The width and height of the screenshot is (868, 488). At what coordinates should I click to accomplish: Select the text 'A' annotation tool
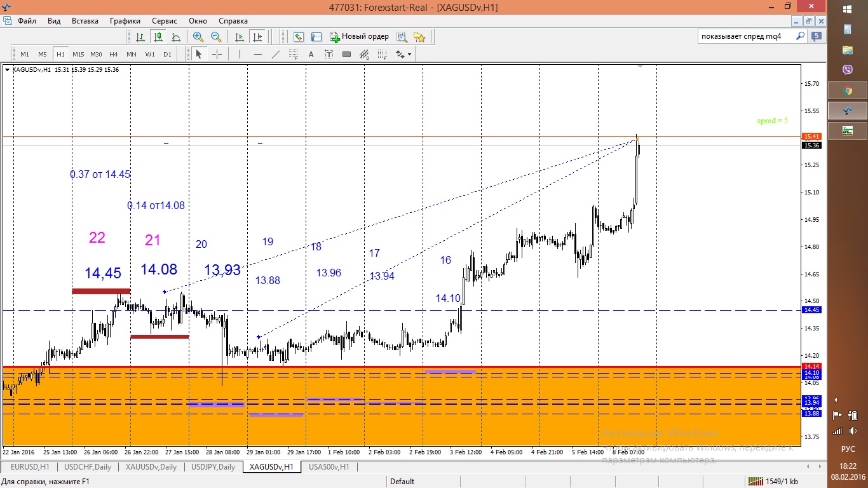(311, 55)
